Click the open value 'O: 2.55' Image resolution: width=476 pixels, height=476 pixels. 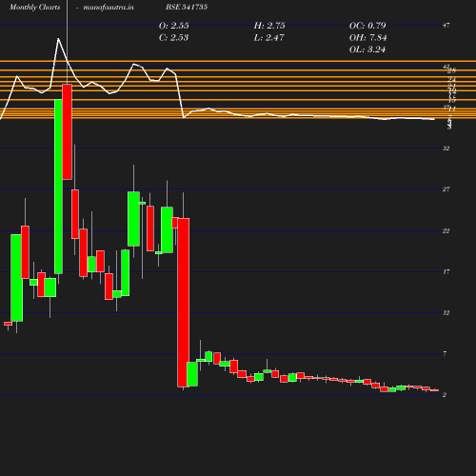pyautogui.click(x=173, y=26)
